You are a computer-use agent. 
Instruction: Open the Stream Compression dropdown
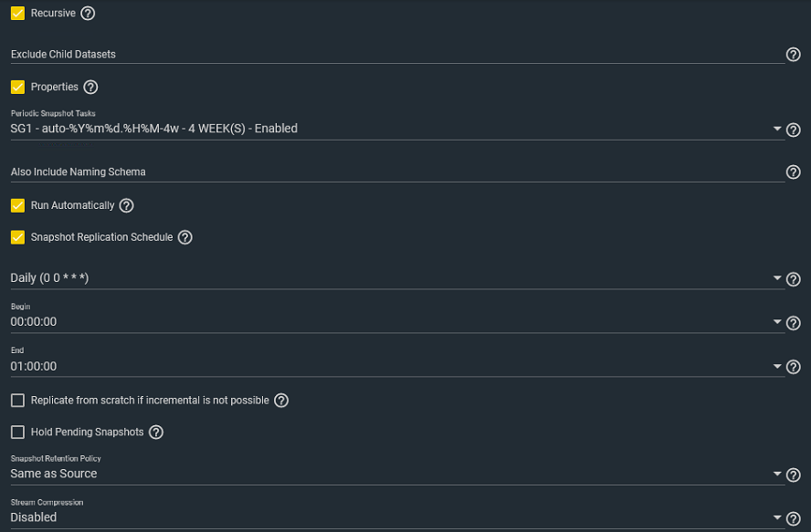coord(397,517)
